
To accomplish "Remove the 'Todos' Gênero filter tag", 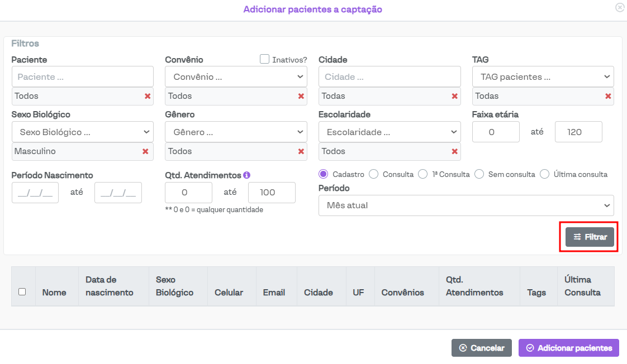I will [x=301, y=151].
